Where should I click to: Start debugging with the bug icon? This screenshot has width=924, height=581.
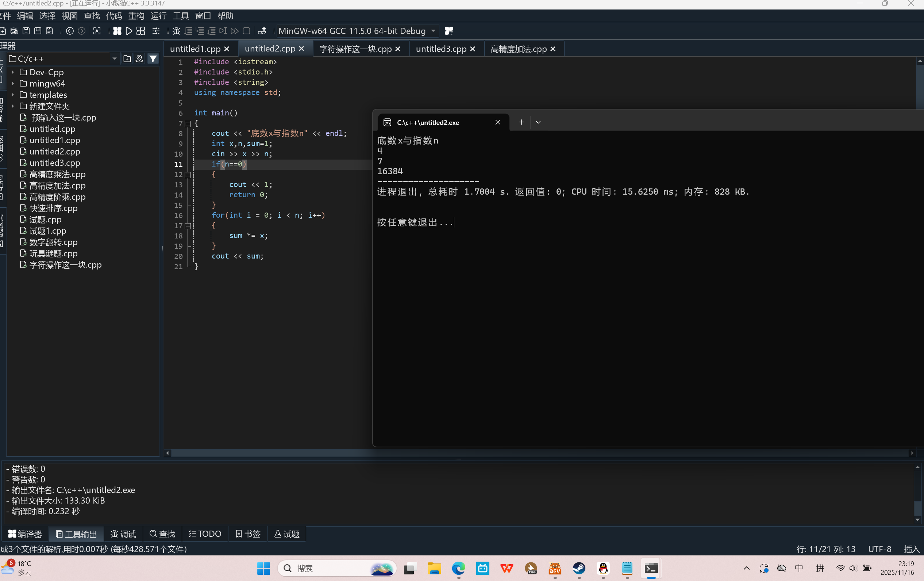pyautogui.click(x=176, y=31)
